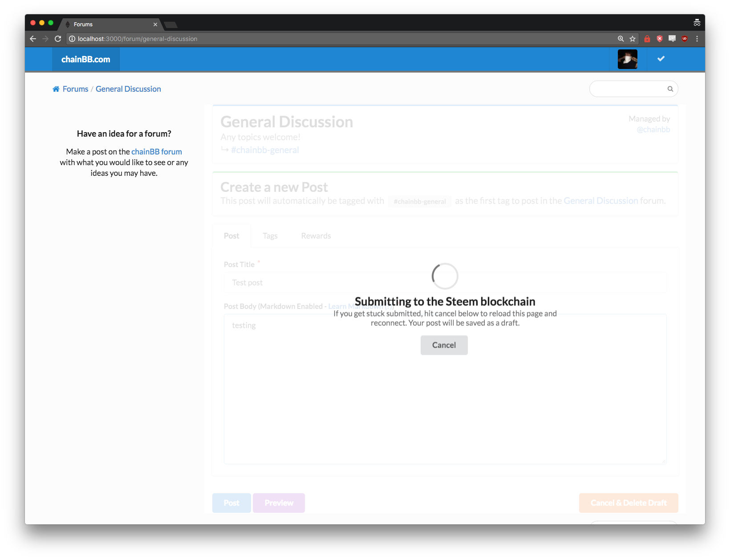Switch to the Post tab
Screen dimensions: 730x560
[231, 236]
